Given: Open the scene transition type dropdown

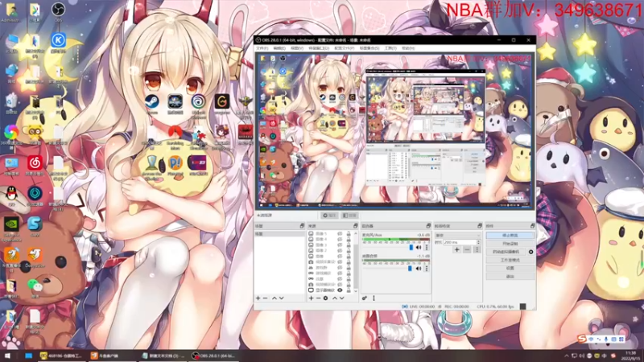Looking at the screenshot, I should click(x=457, y=236).
